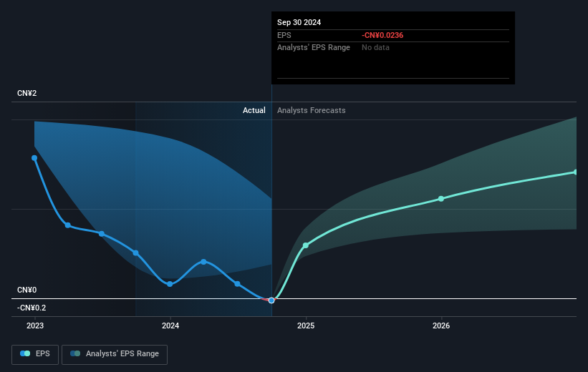The height and width of the screenshot is (372, 588).
Task: Toggle the Analysts' EPS Range legend
Action: coord(115,354)
